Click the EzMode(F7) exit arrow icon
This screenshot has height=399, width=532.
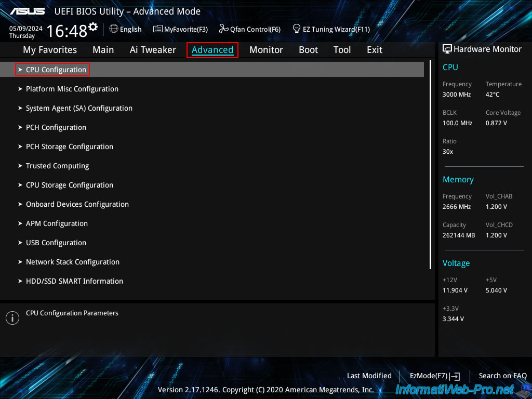point(455,376)
